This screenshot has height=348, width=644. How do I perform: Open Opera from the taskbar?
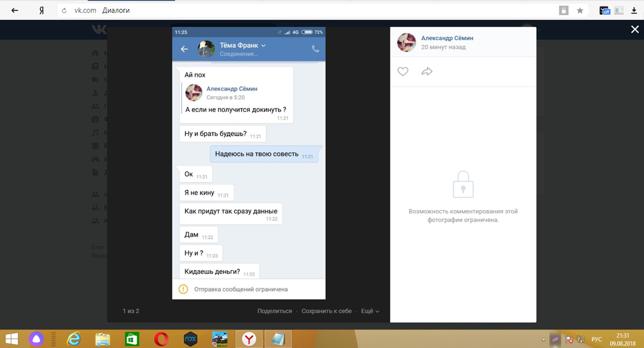pos(162,339)
